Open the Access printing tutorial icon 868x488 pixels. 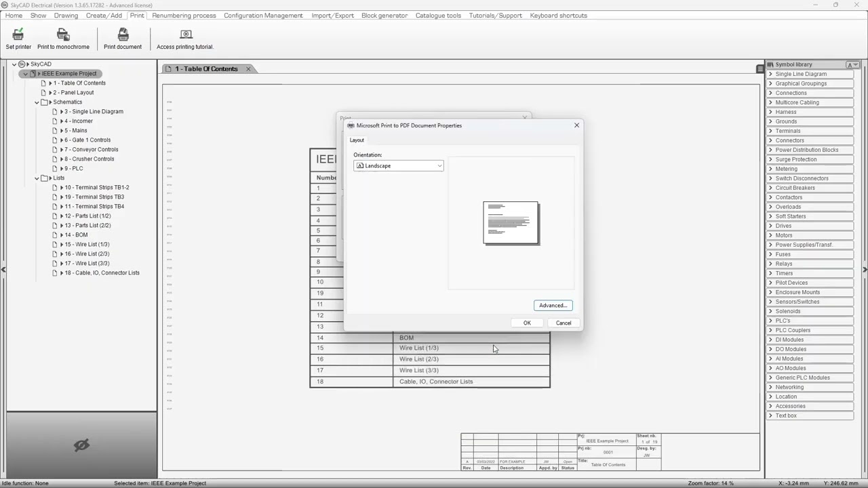click(185, 35)
